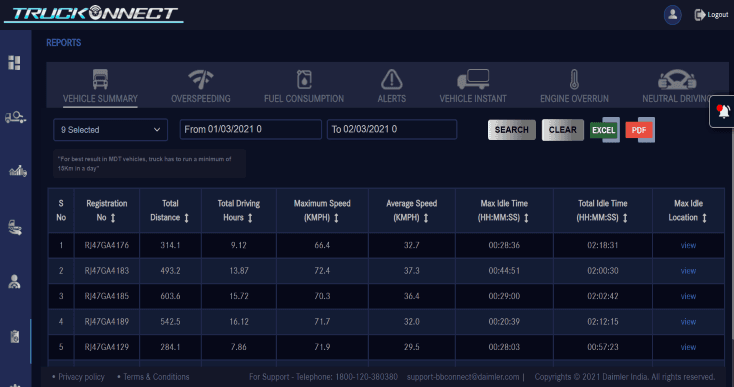Export report as PDF

pos(640,130)
